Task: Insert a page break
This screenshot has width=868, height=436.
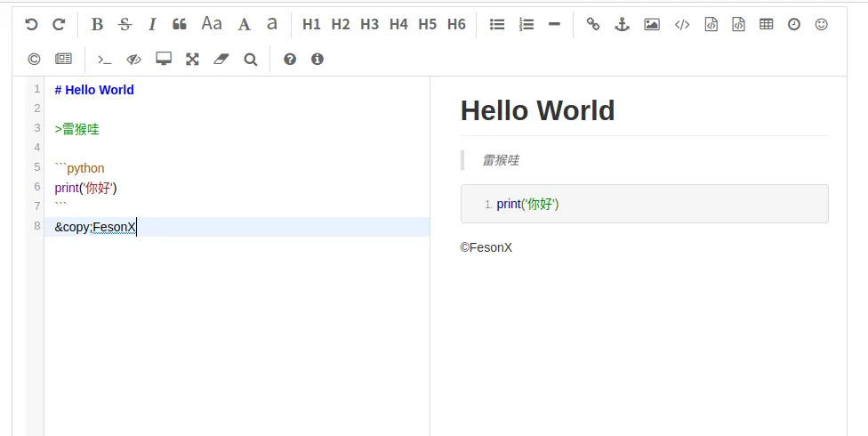Action: pyautogui.click(x=64, y=60)
